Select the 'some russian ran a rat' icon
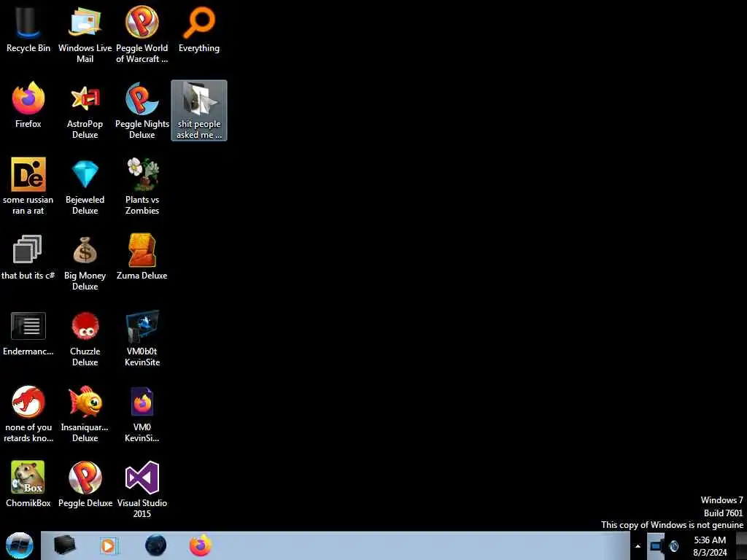747x560 pixels. [28, 174]
